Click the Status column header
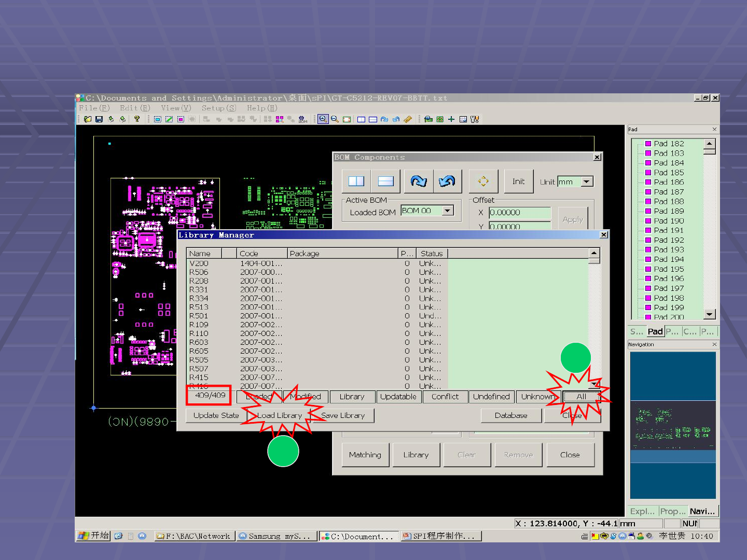The image size is (747, 560). 432,254
